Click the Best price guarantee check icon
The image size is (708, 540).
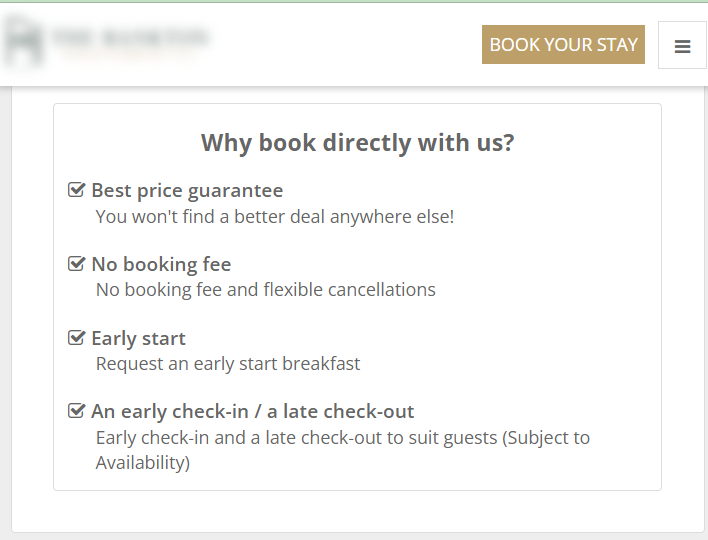click(x=76, y=190)
